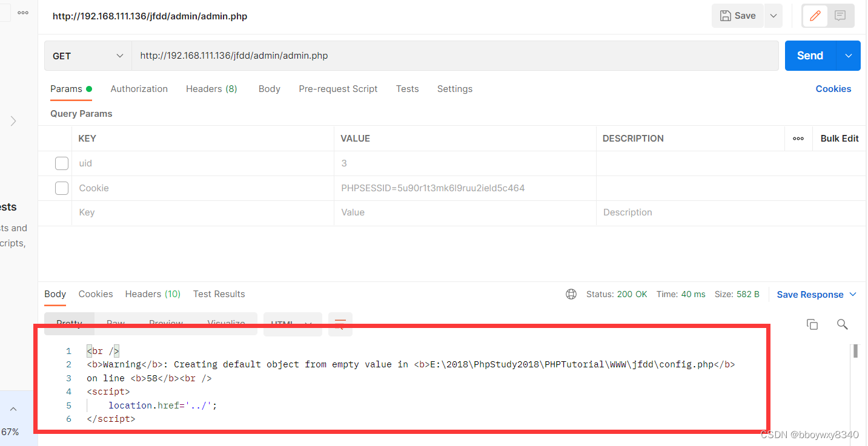
Task: Click Bulk Edit
Action: tap(840, 139)
